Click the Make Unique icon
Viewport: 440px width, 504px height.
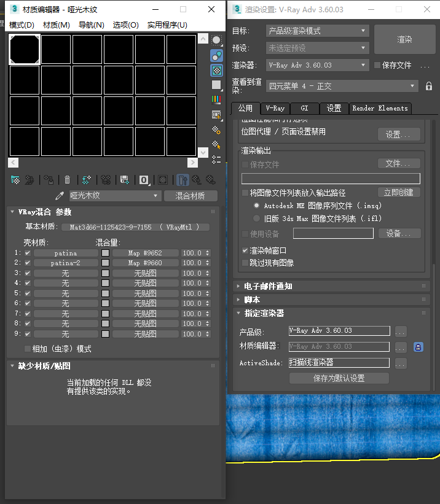coord(106,180)
